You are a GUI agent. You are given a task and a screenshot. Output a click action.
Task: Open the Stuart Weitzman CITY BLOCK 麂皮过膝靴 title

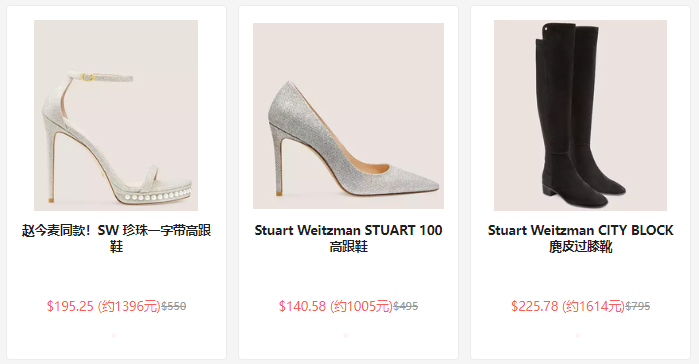(x=580, y=238)
